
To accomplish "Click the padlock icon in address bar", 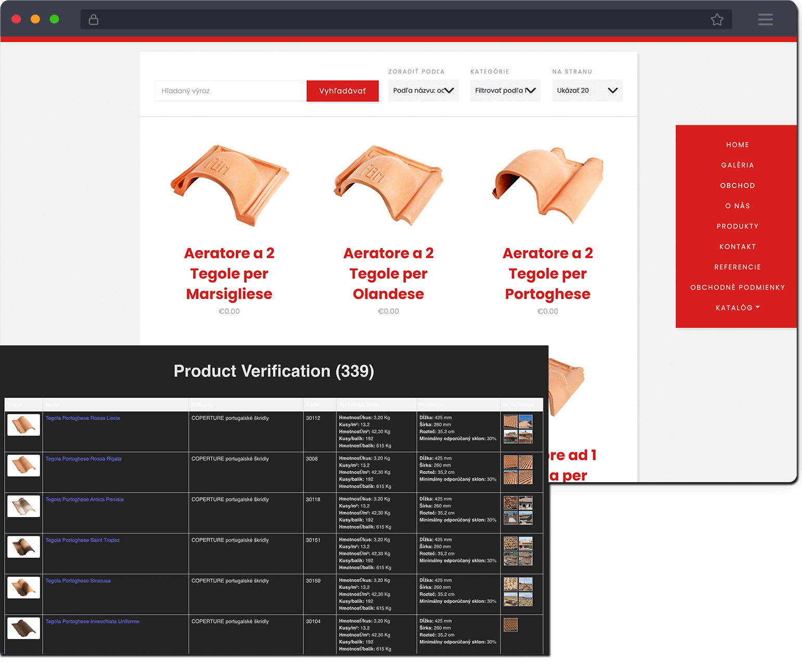I will [x=94, y=20].
